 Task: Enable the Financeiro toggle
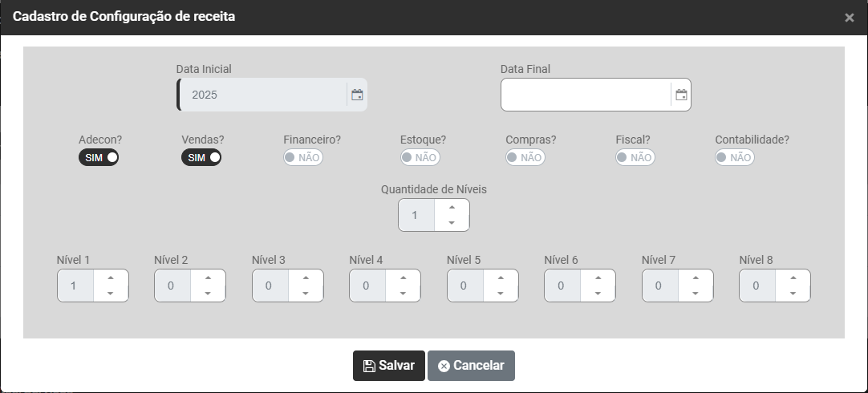tap(303, 157)
